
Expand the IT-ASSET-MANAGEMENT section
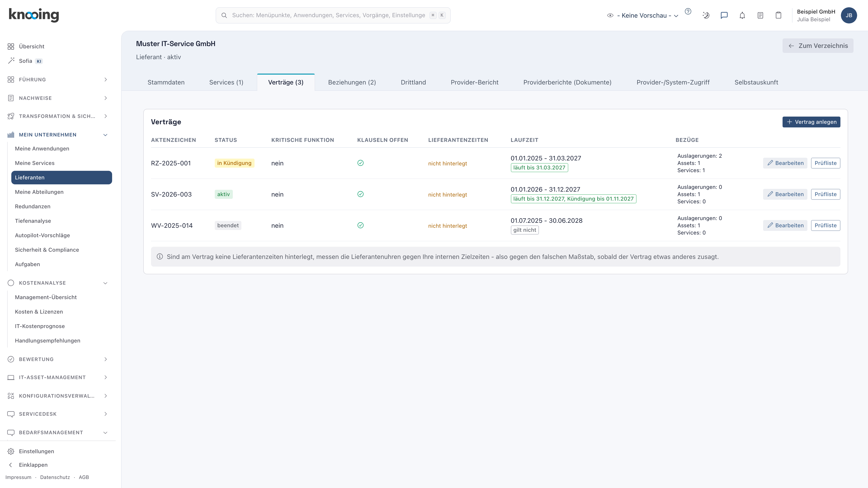[58, 377]
